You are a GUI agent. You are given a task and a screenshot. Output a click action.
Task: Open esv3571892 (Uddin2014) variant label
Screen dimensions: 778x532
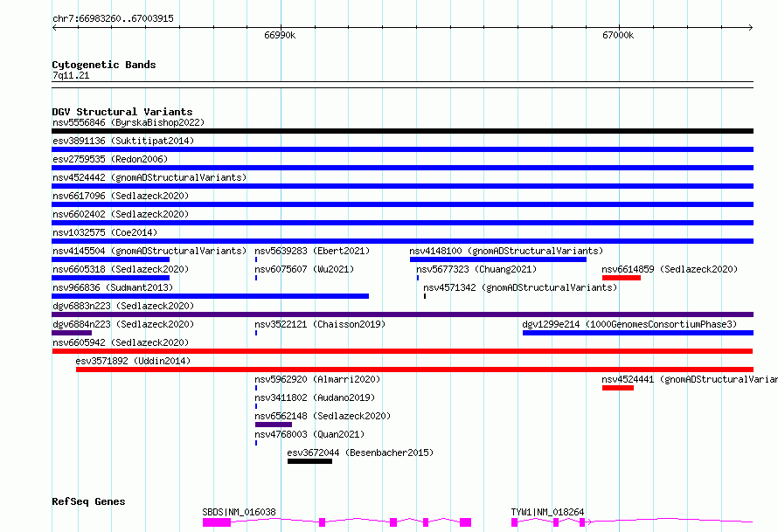pos(133,361)
